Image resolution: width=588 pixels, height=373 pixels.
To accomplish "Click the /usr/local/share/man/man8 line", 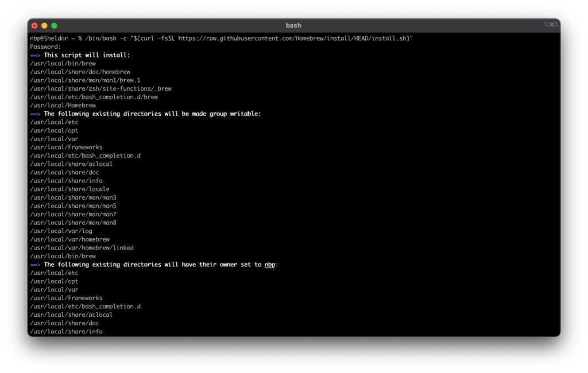I will [73, 223].
